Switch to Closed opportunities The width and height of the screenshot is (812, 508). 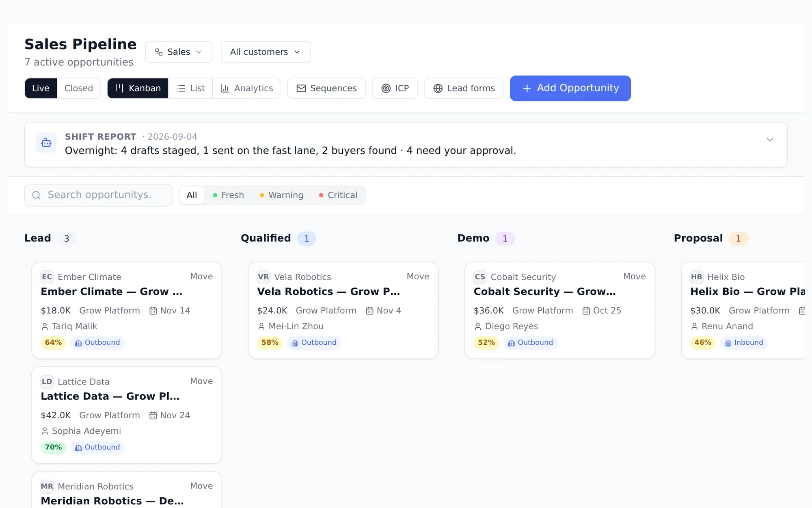(x=79, y=88)
